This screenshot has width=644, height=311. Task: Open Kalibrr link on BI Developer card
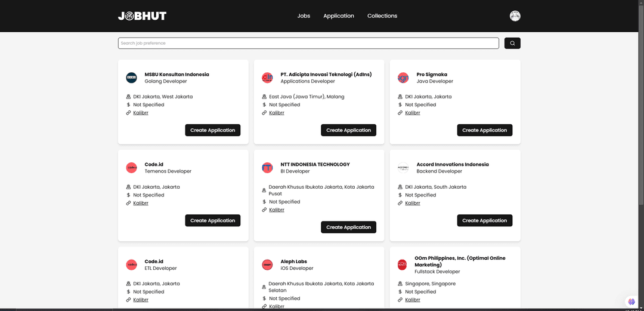[x=277, y=210]
